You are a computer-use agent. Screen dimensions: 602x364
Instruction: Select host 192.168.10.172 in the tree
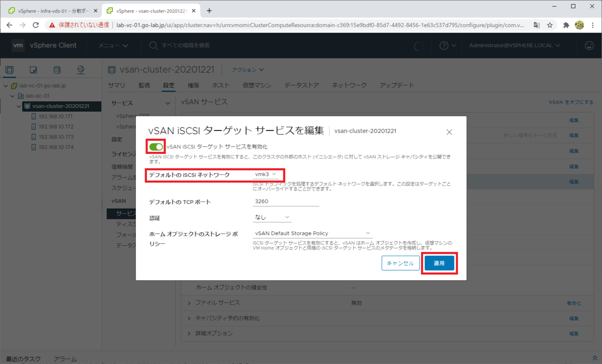(x=56, y=127)
